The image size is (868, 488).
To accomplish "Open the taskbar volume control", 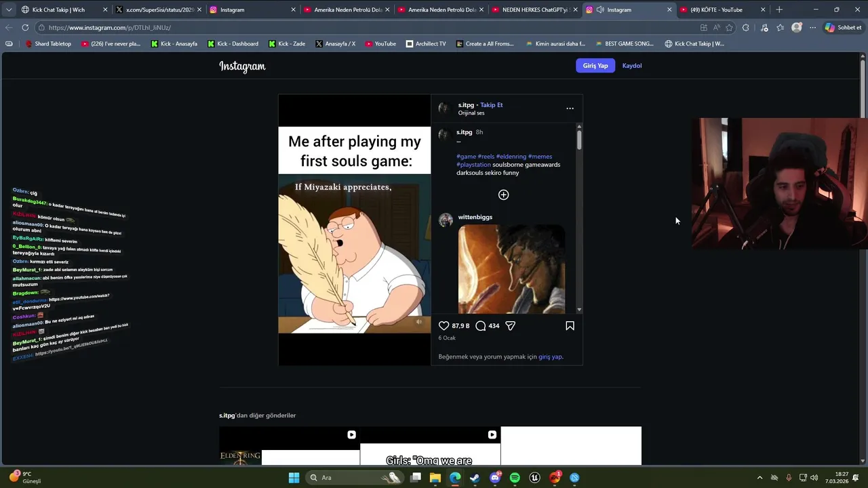I will tap(814, 478).
